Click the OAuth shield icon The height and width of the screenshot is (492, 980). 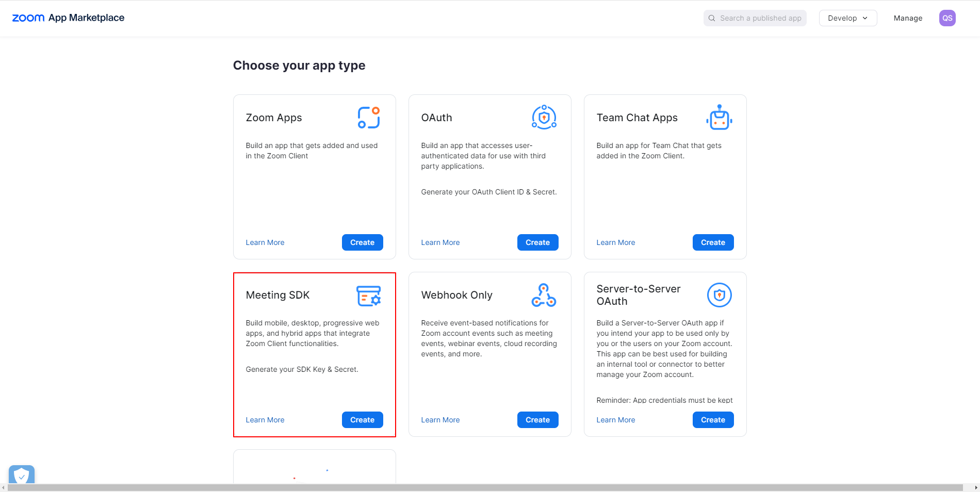pyautogui.click(x=544, y=118)
